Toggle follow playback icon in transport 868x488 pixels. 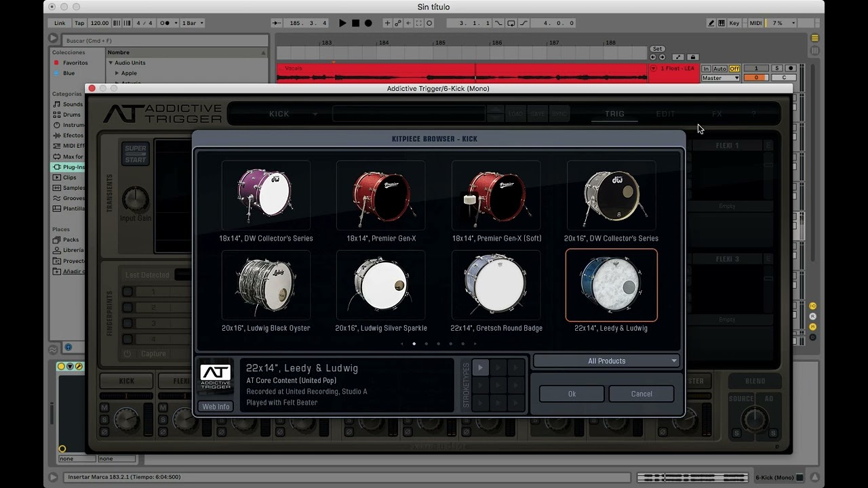click(x=277, y=23)
